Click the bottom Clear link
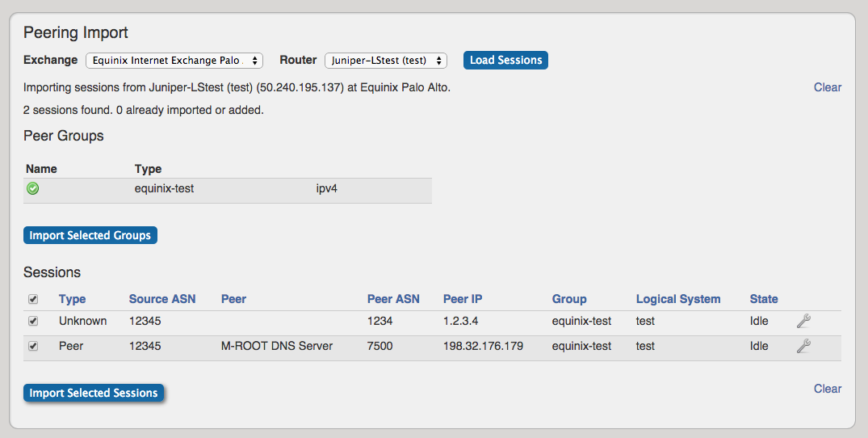The height and width of the screenshot is (438, 868). pos(827,389)
